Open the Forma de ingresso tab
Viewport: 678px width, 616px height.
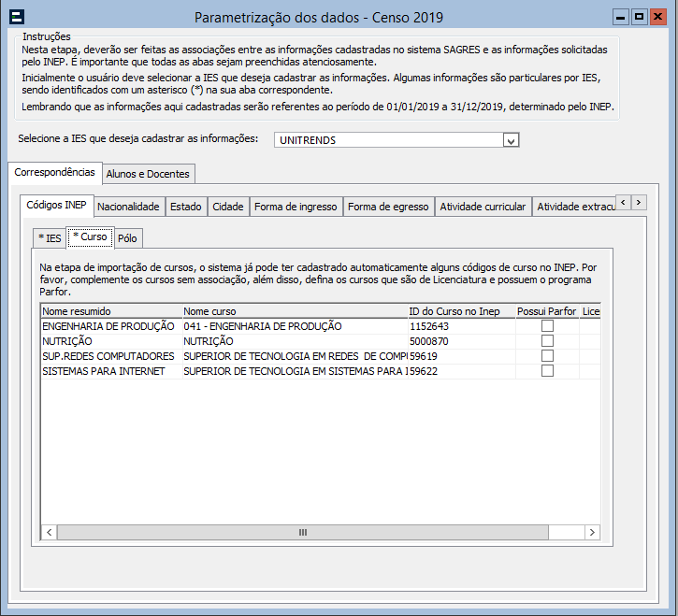tap(296, 207)
